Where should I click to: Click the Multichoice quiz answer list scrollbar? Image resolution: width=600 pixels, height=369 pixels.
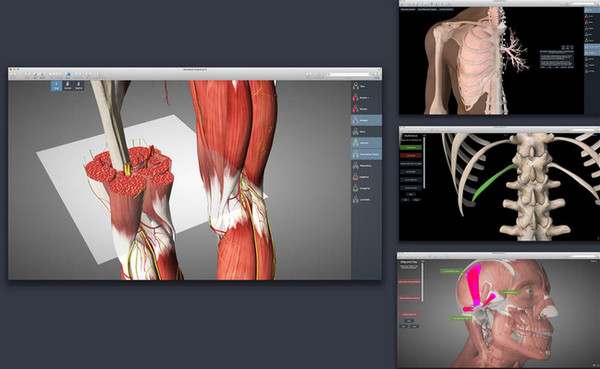pos(424,163)
